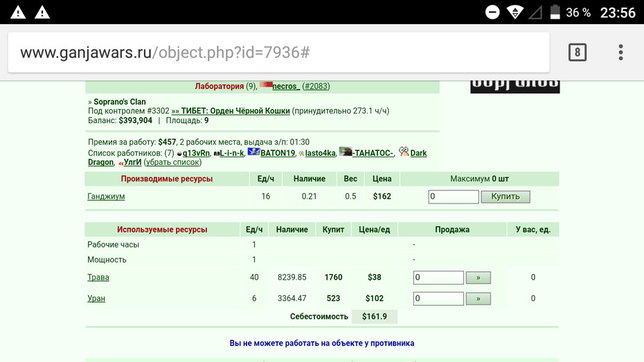Tap the first warning triangle notification icon

point(18,12)
